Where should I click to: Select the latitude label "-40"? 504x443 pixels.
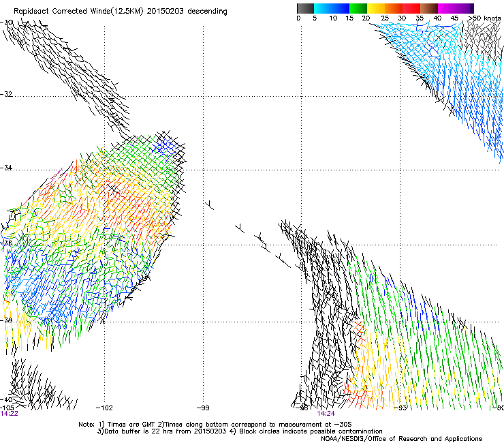[6, 399]
